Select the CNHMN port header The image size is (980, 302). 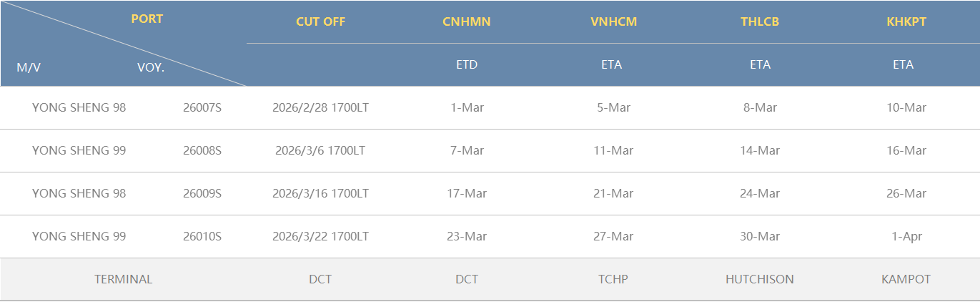click(x=467, y=21)
